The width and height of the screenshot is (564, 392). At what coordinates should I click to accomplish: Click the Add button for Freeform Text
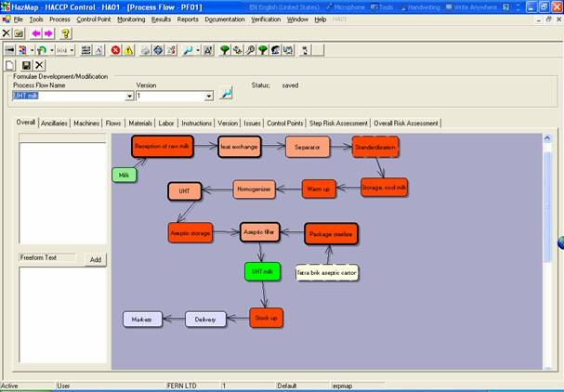coord(96,259)
